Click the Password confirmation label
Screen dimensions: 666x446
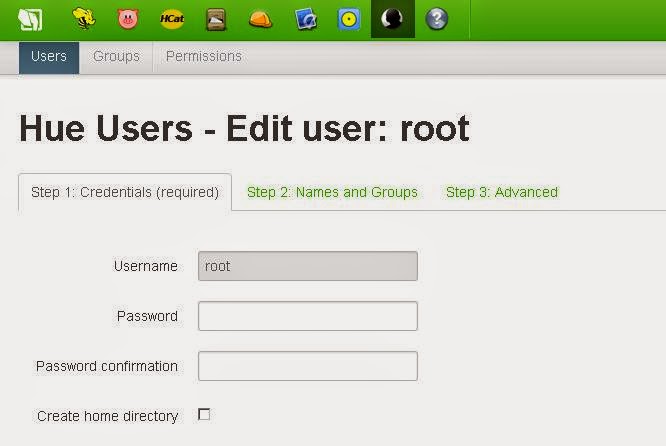(107, 367)
